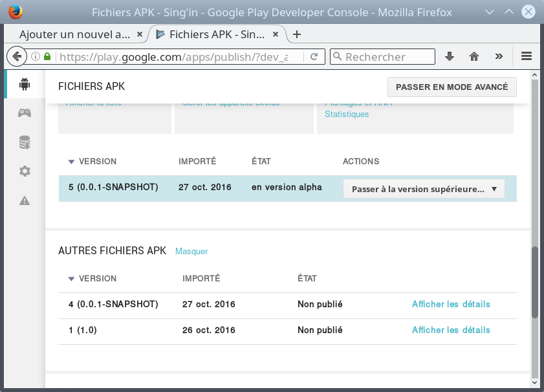Image resolution: width=544 pixels, height=392 pixels.
Task: Open Statistiques link
Action: (x=347, y=114)
